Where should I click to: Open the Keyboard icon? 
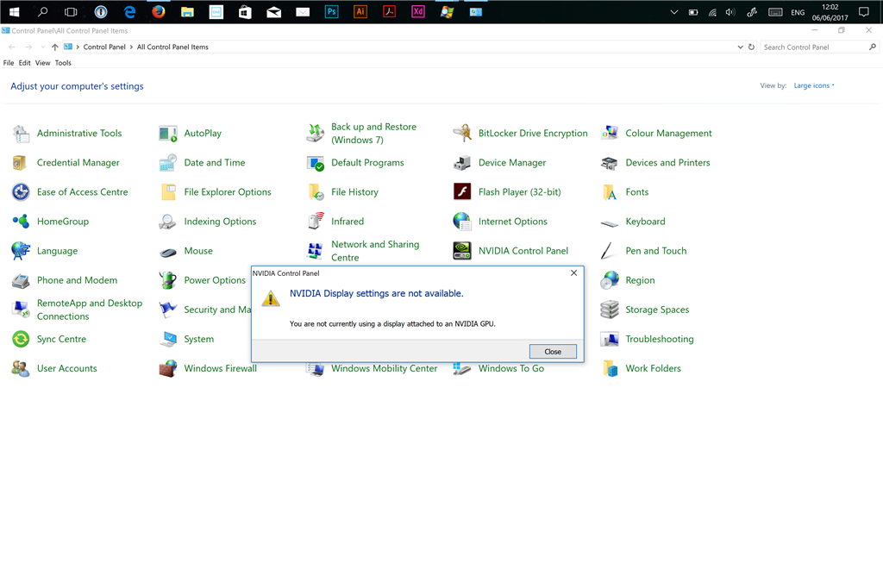click(610, 223)
